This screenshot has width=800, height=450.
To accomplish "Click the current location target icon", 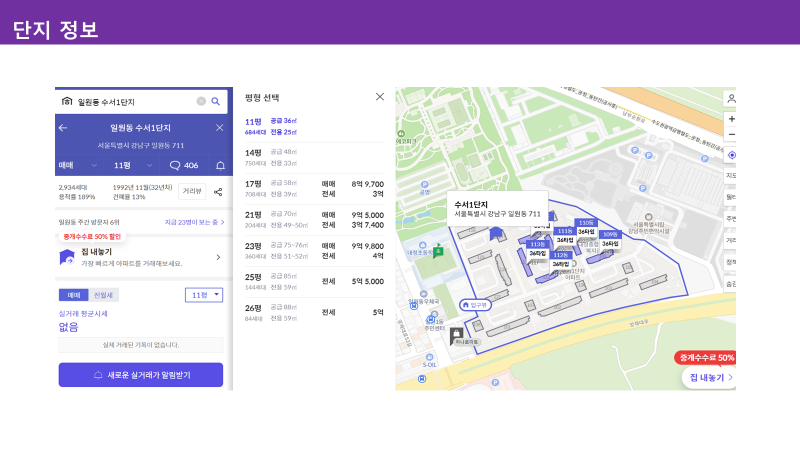I will [731, 155].
